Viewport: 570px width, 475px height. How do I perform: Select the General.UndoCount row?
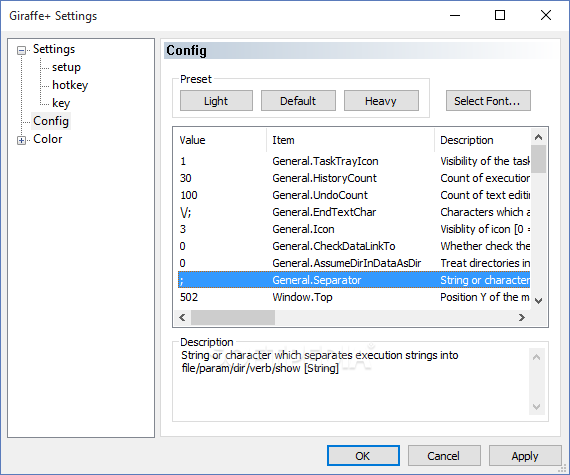point(354,196)
